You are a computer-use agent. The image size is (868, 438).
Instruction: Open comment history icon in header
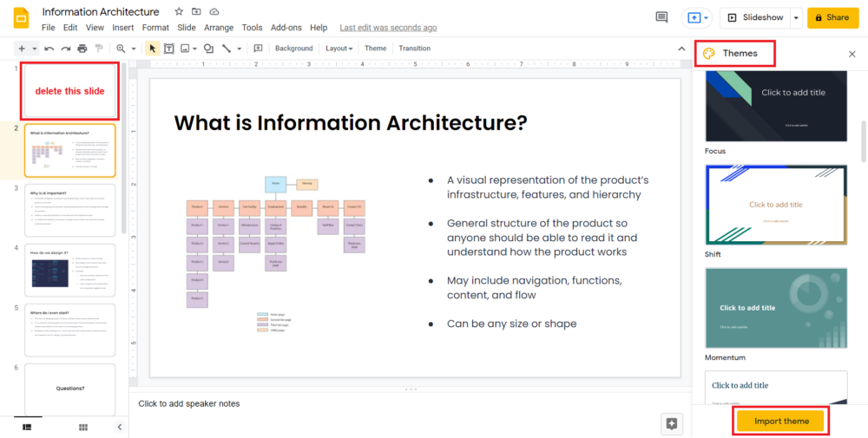coord(661,17)
